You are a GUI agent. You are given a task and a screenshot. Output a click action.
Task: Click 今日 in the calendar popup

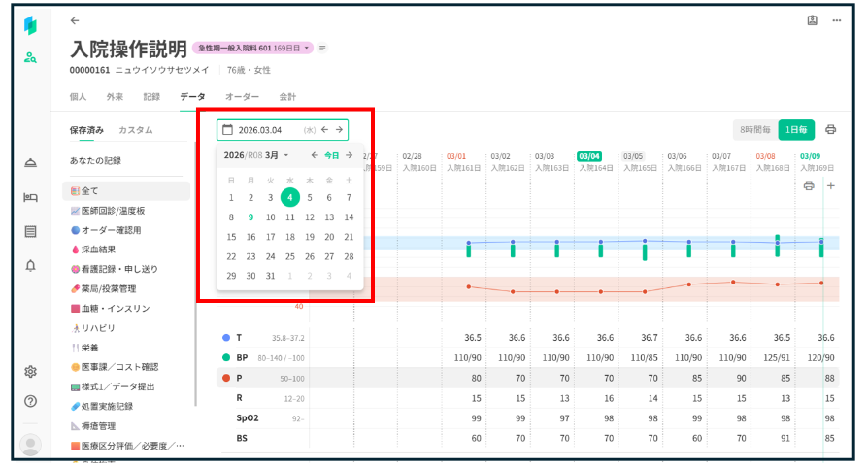pyautogui.click(x=331, y=155)
